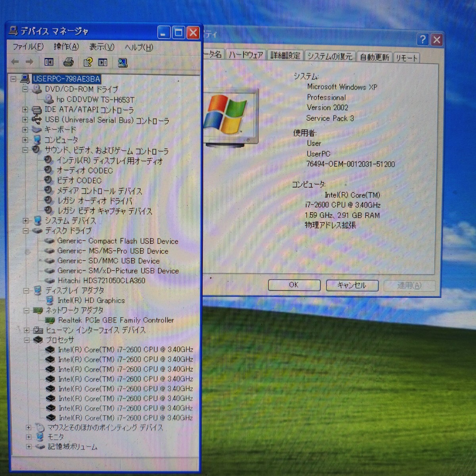
Task: Switch to the ハードウェア tab
Action: click(246, 55)
